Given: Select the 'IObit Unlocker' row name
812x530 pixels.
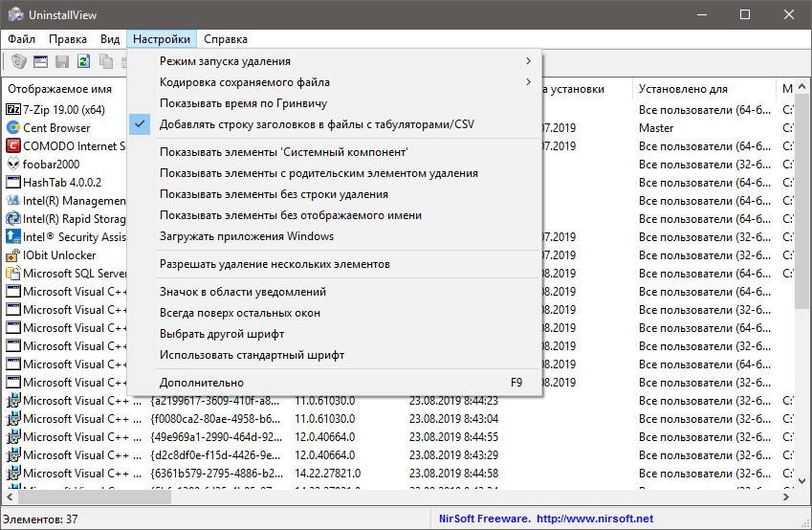Looking at the screenshot, I should coord(59,255).
